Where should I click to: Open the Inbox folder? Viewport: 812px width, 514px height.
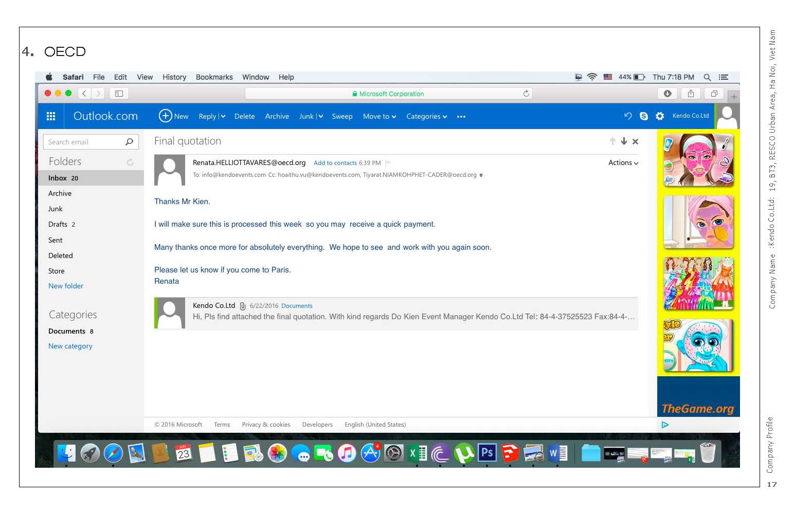[x=91, y=178]
